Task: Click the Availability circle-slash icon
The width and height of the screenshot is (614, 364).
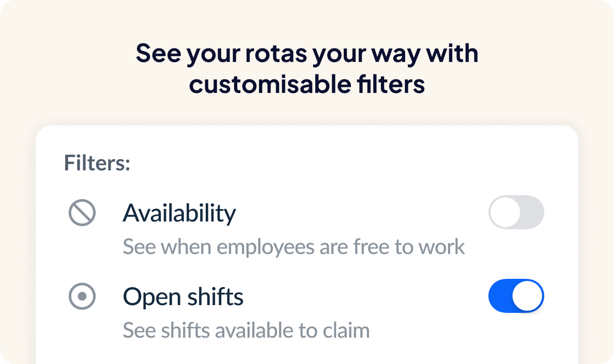Action: click(82, 213)
